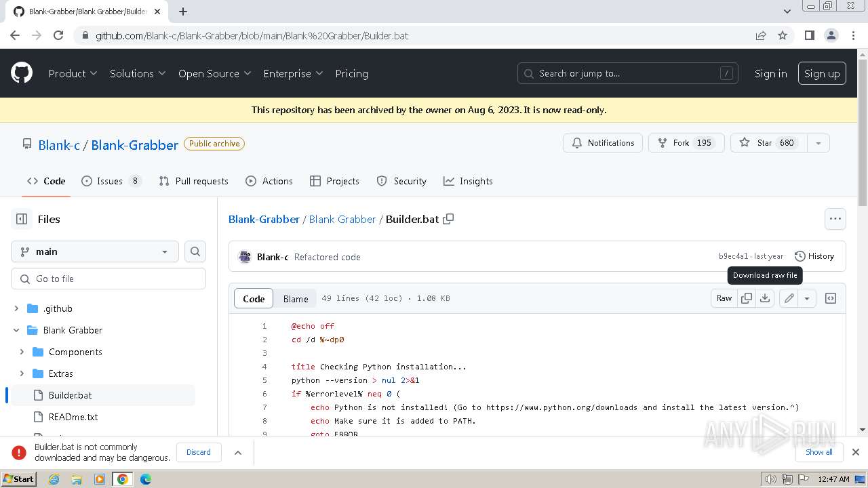Edit file pencil icon
The width and height of the screenshot is (868, 488).
click(x=789, y=298)
